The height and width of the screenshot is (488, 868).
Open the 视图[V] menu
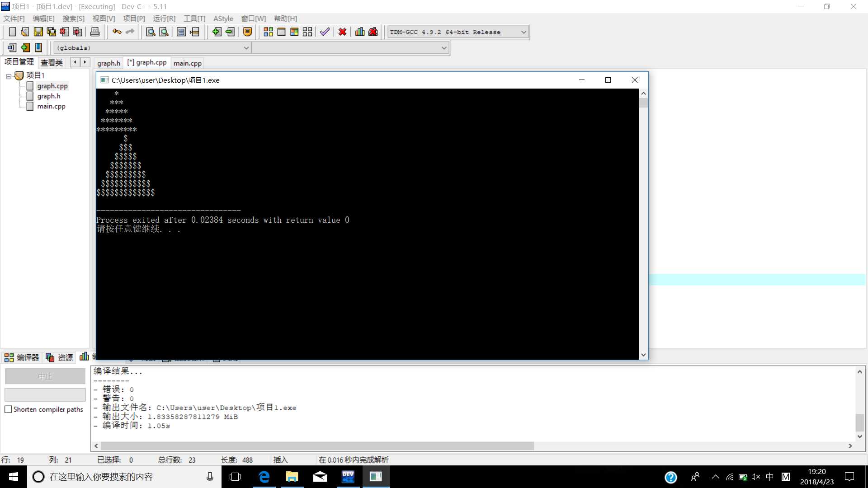104,19
